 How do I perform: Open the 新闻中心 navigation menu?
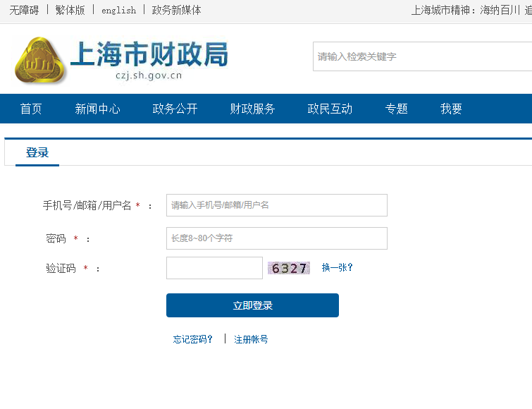pyautogui.click(x=97, y=109)
